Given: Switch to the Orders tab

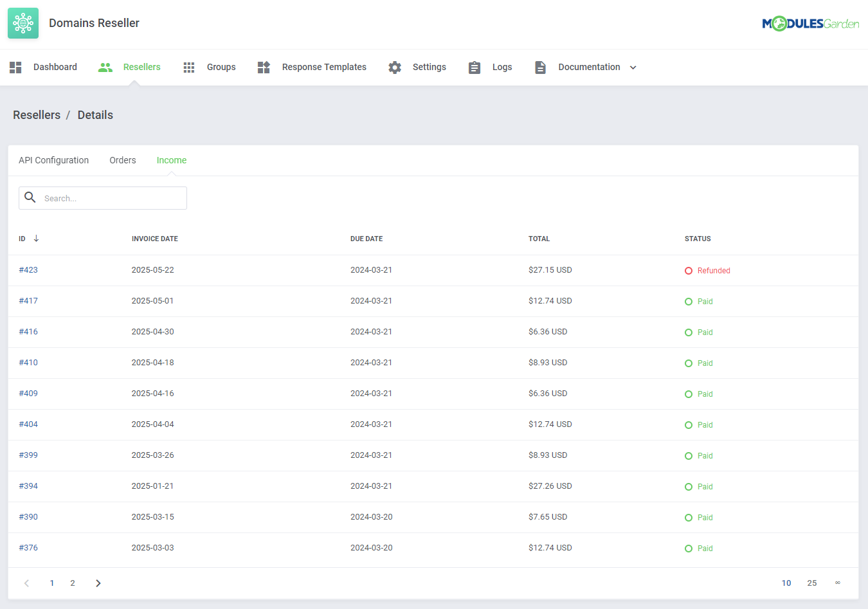Looking at the screenshot, I should (x=122, y=160).
